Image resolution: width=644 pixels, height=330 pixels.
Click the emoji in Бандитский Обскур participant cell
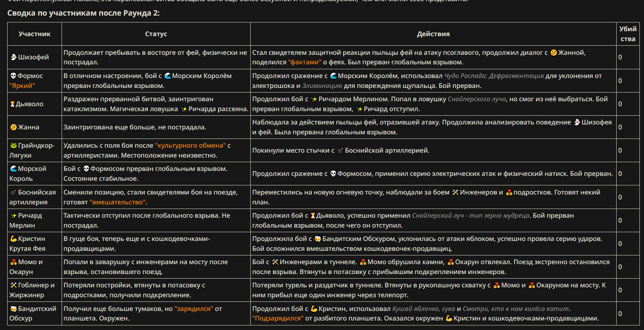[x=14, y=309]
